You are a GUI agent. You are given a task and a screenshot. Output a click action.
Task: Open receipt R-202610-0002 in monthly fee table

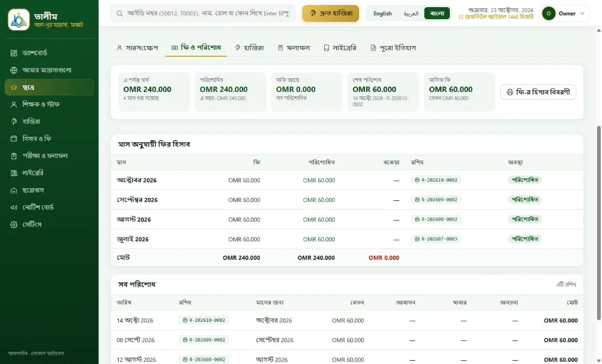click(x=436, y=180)
